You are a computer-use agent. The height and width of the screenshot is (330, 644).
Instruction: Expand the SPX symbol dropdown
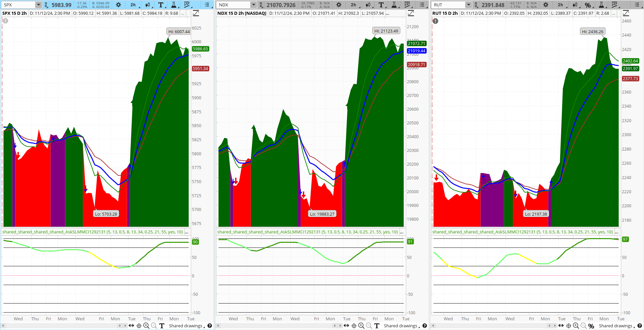point(39,5)
